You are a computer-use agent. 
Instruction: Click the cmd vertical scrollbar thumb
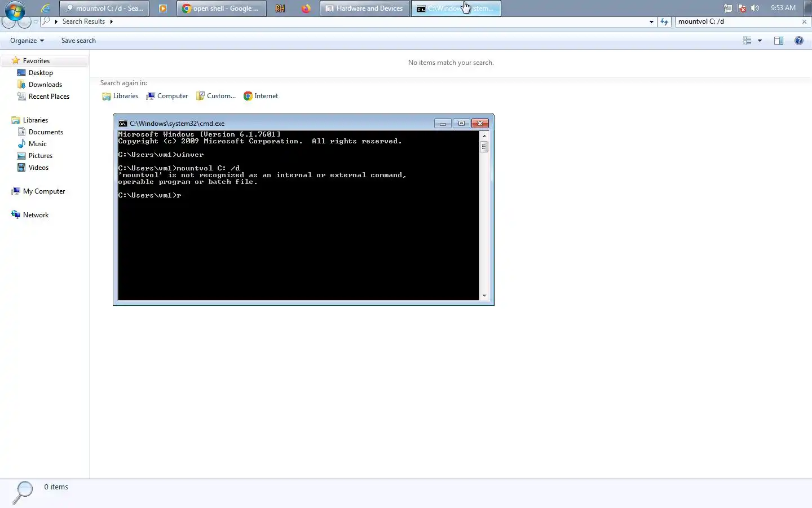(x=484, y=147)
